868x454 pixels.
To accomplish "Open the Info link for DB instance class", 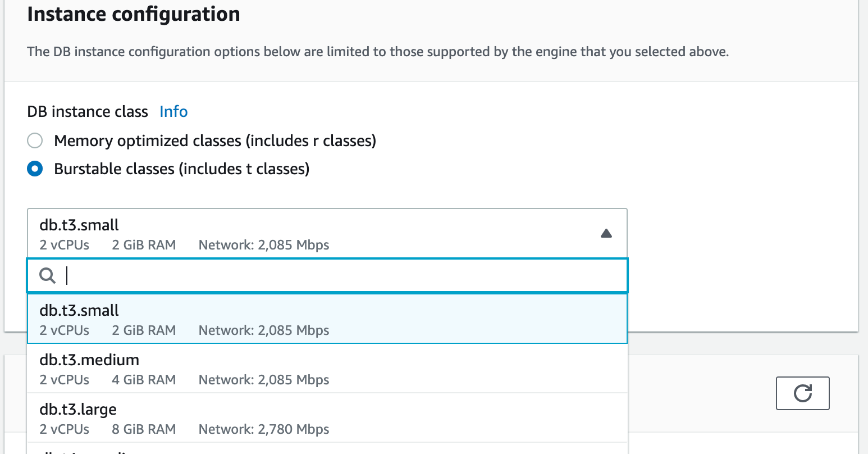I will coord(173,111).
